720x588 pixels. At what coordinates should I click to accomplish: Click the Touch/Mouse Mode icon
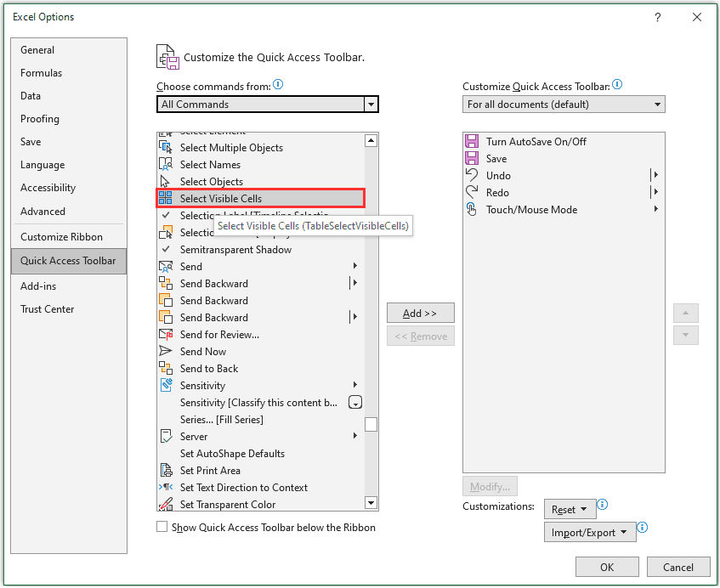(x=470, y=210)
